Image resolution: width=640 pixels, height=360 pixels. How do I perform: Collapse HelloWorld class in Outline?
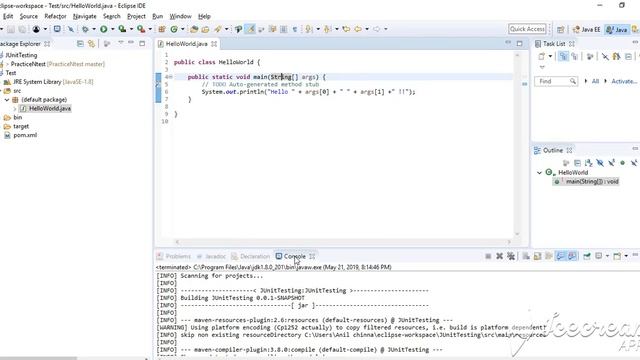tap(539, 173)
